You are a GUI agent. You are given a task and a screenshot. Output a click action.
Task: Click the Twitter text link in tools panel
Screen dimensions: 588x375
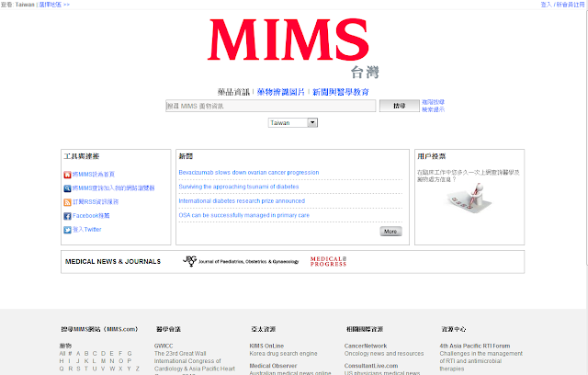click(87, 230)
